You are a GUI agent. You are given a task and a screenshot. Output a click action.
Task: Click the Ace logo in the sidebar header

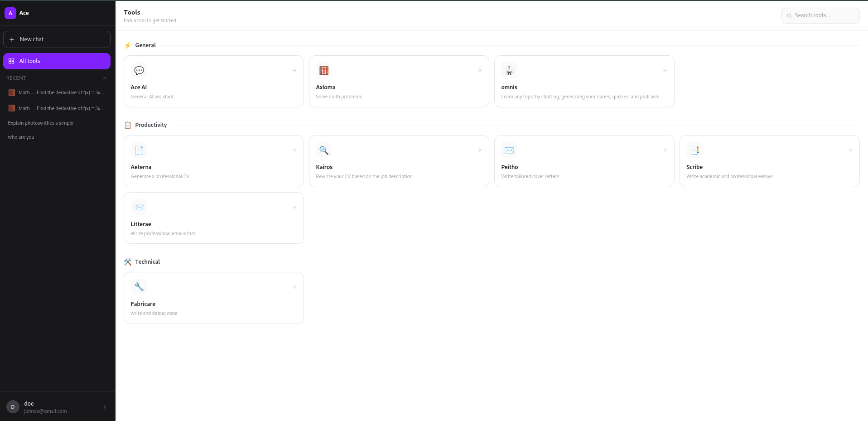10,13
